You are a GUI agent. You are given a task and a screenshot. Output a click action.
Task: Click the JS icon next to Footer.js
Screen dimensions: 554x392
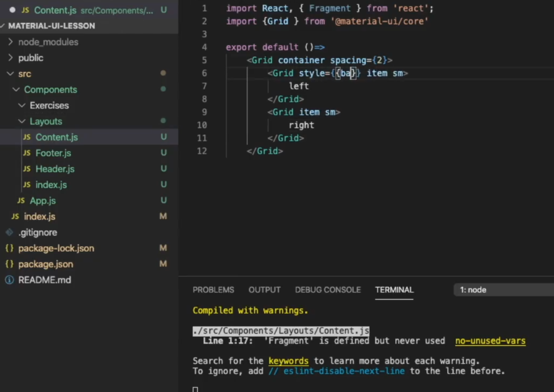(26, 153)
